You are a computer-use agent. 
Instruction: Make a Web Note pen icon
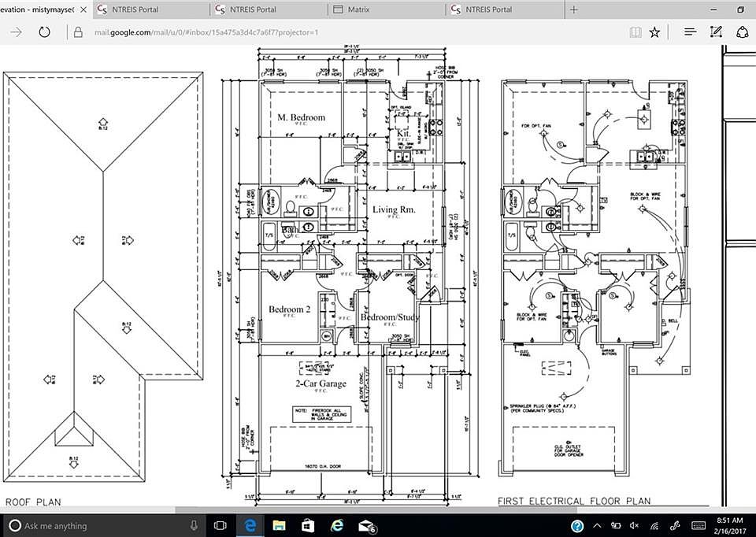[717, 32]
